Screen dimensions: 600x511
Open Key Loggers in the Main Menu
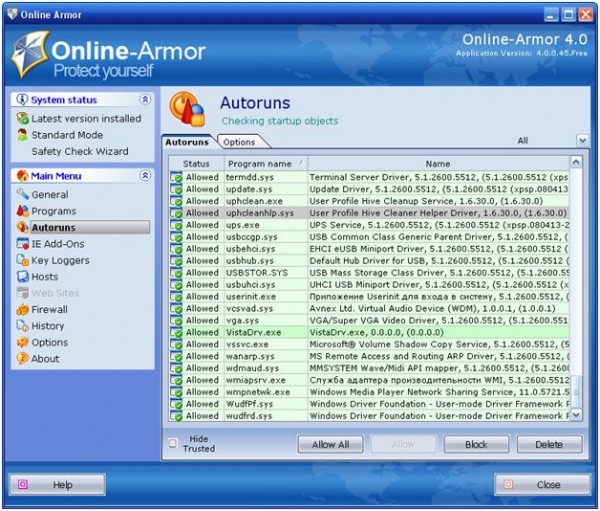click(x=60, y=260)
